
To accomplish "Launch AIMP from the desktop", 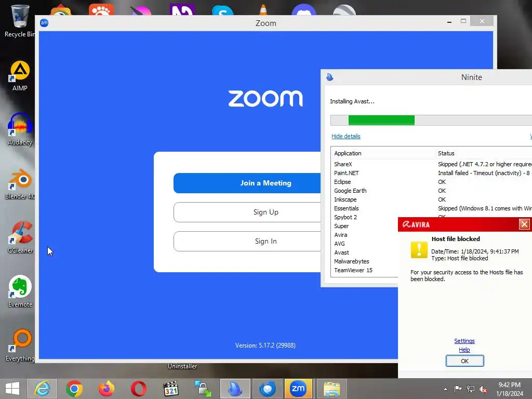I will [x=20, y=76].
